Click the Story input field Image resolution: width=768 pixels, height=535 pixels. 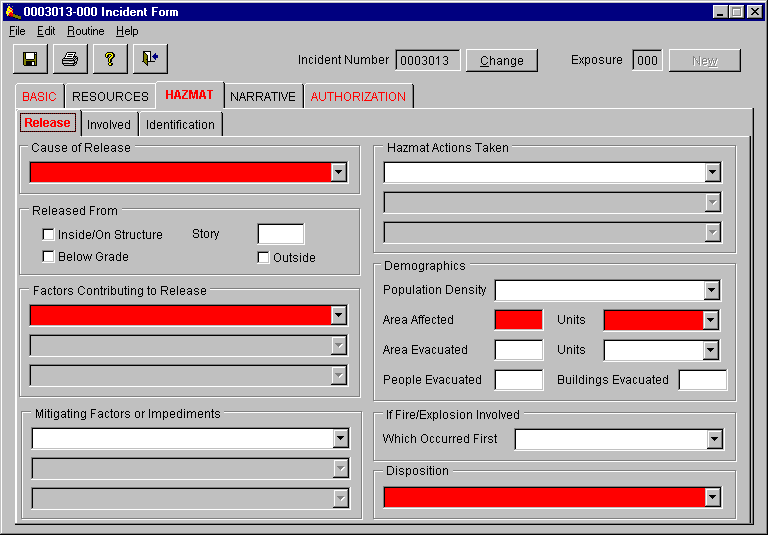[281, 234]
